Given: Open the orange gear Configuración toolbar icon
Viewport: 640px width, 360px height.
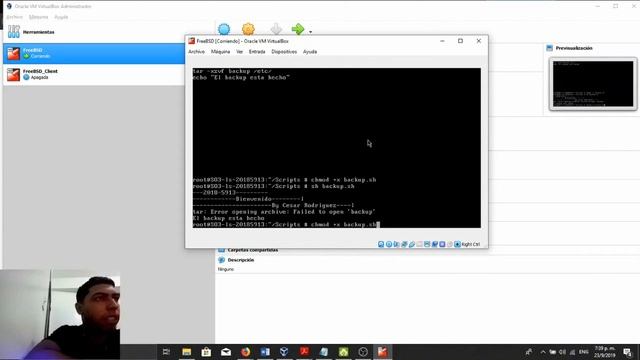Looking at the screenshot, I should [x=248, y=29].
